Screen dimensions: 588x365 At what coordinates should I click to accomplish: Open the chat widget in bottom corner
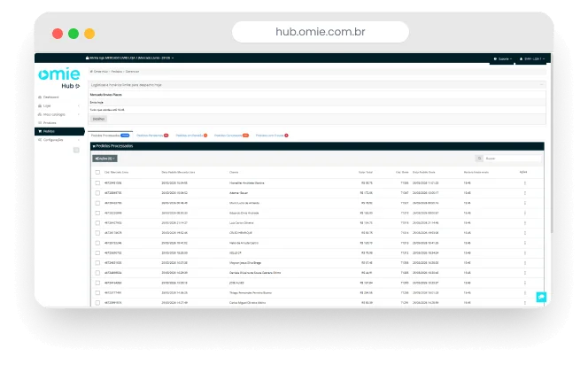540,297
